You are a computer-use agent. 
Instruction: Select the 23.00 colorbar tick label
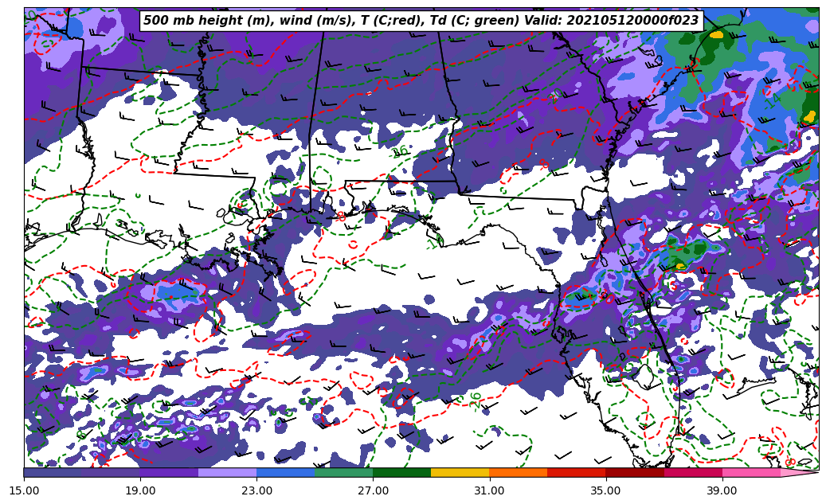coord(256,490)
